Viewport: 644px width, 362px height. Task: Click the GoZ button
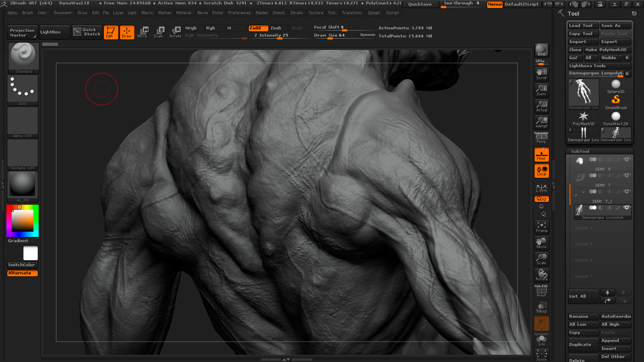coord(575,58)
